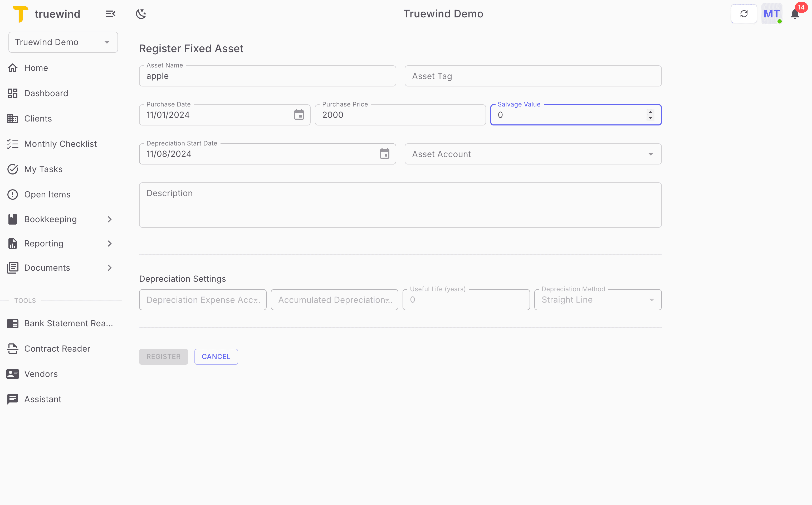Click the REGISTER button
812x505 pixels.
pos(163,356)
